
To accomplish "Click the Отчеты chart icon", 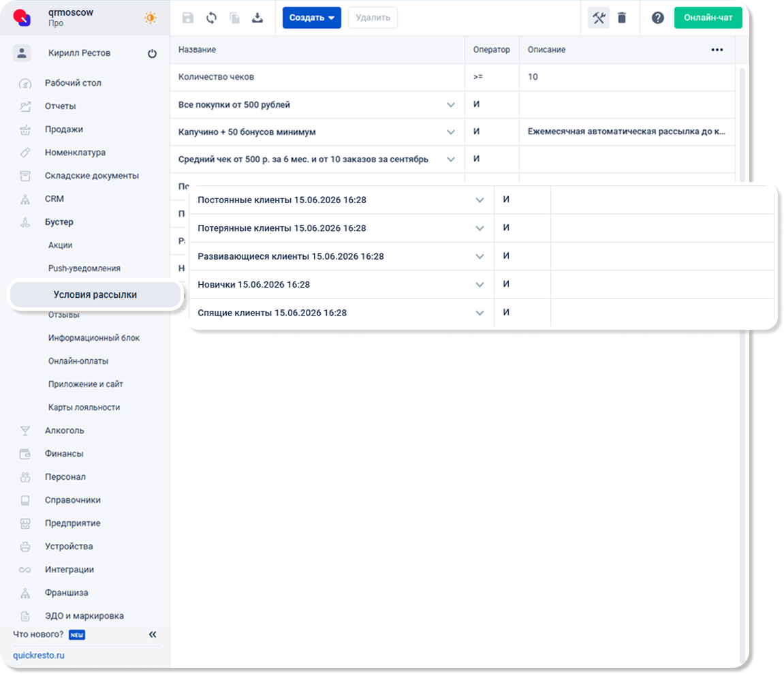I will tap(25, 106).
